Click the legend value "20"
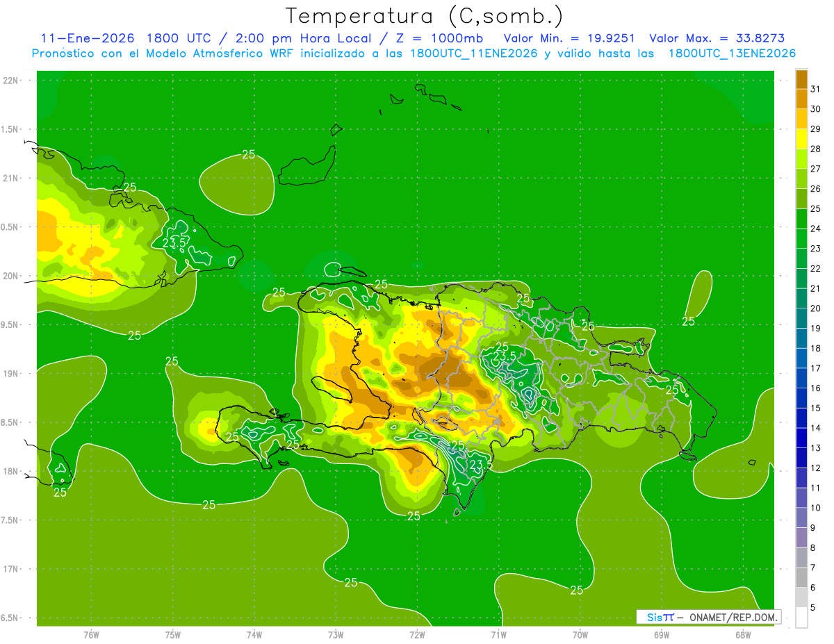Image resolution: width=834 pixels, height=644 pixels. [815, 308]
